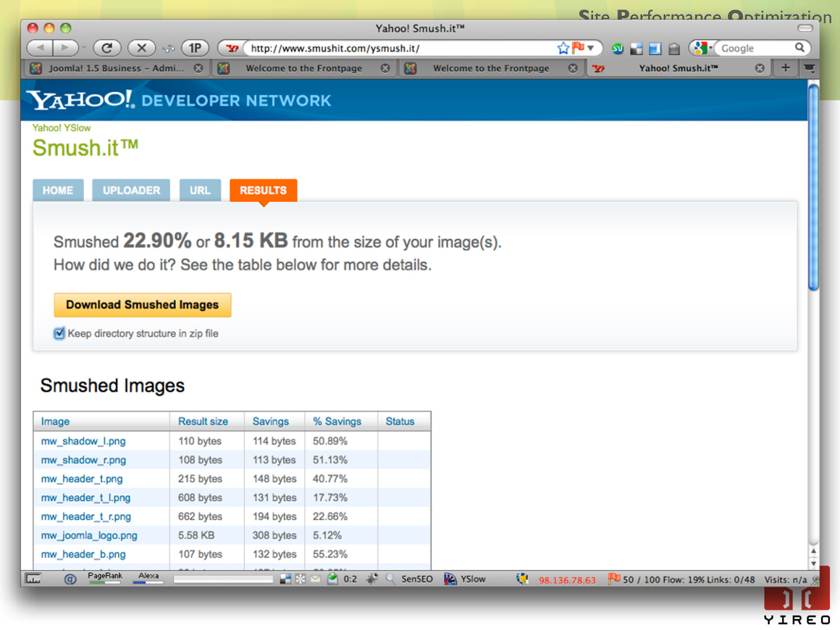Image resolution: width=840 pixels, height=630 pixels.
Task: Open the 1Password (1P) toolbar button
Action: click(x=195, y=48)
